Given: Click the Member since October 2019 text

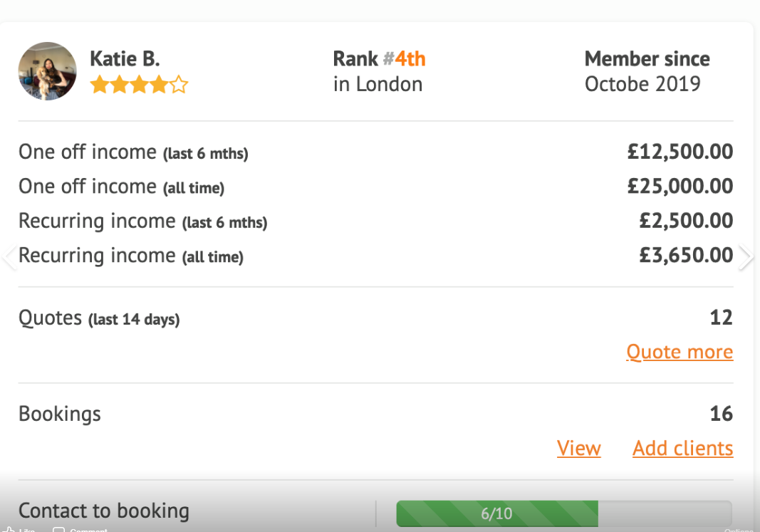Looking at the screenshot, I should pyautogui.click(x=647, y=72).
